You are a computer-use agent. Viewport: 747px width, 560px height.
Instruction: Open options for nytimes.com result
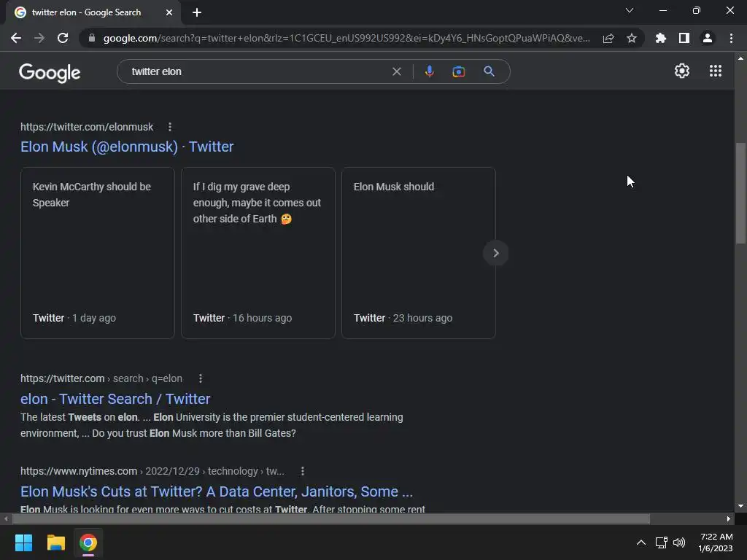click(x=303, y=471)
